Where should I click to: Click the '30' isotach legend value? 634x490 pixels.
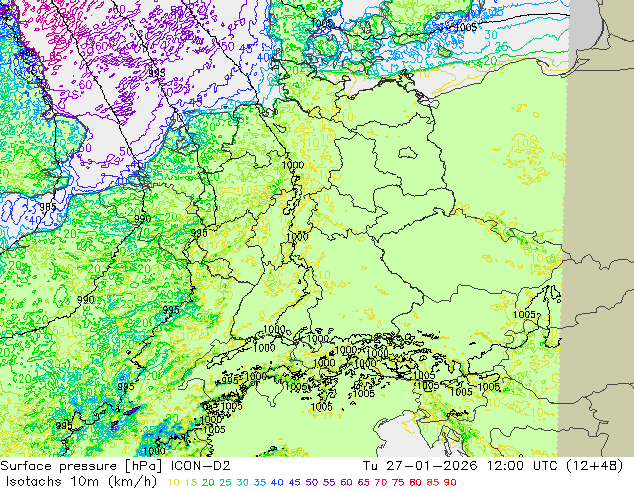tap(243, 482)
